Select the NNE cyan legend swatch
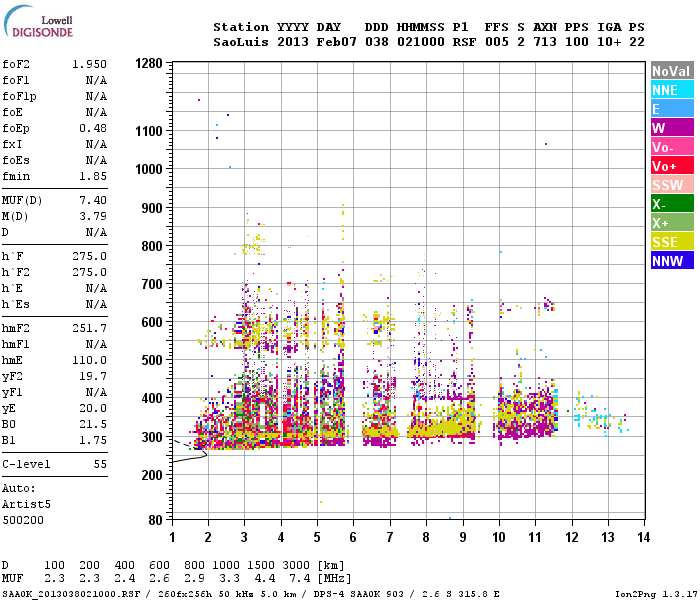 click(672, 90)
